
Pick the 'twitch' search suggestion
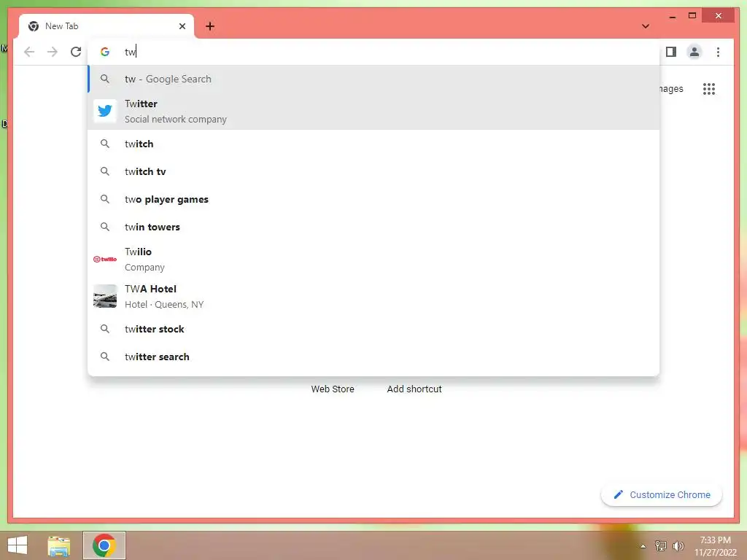[x=373, y=144]
